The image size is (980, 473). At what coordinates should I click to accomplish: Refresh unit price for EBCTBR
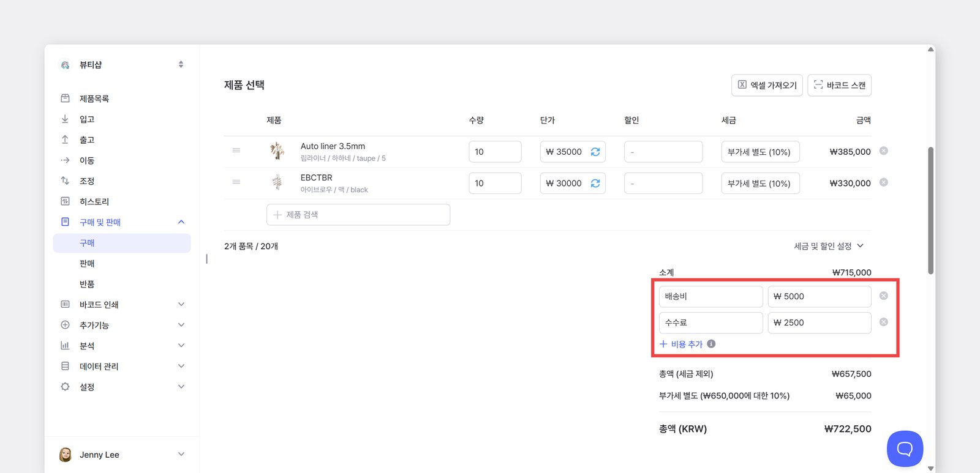coord(595,183)
